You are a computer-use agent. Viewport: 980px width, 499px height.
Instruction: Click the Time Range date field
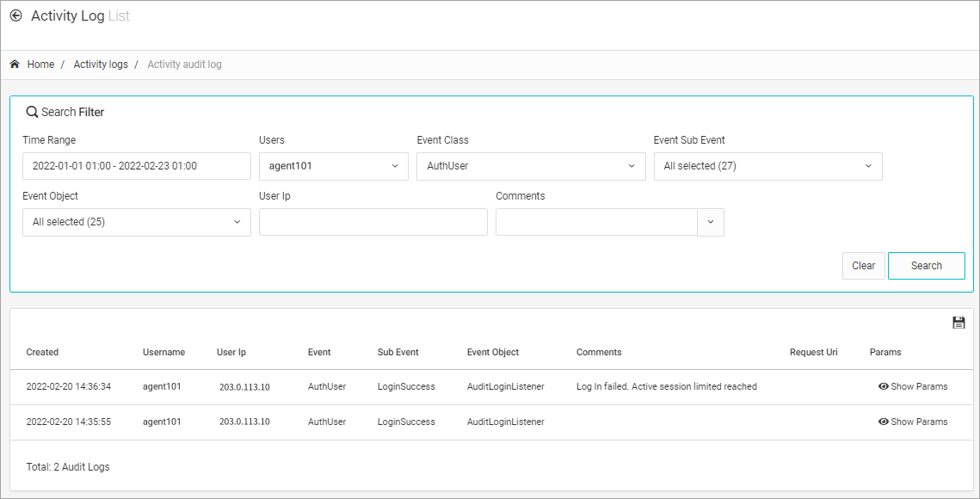coord(137,166)
